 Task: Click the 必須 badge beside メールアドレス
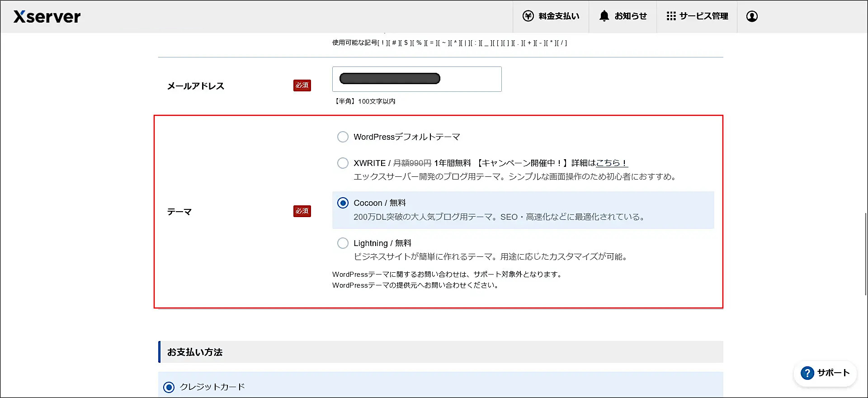point(302,85)
